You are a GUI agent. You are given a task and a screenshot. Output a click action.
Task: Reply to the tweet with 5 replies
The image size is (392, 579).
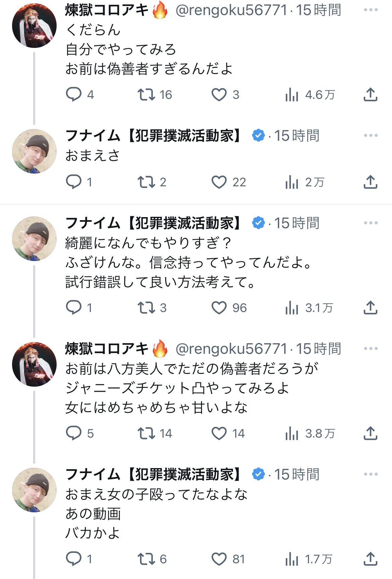[74, 433]
